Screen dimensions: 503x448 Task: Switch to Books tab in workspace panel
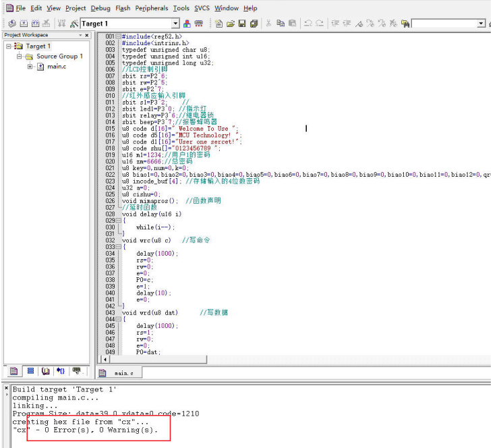[x=46, y=371]
